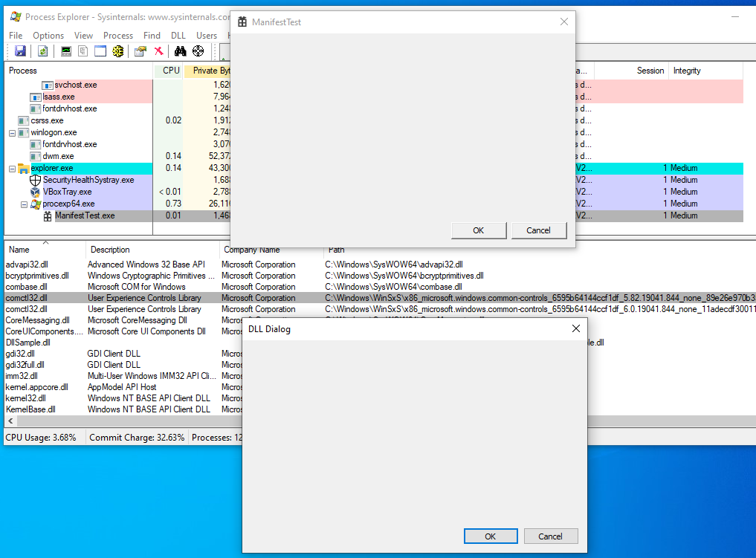756x558 pixels.
Task: Click OK in the ManifestTest dialog
Action: pos(479,230)
